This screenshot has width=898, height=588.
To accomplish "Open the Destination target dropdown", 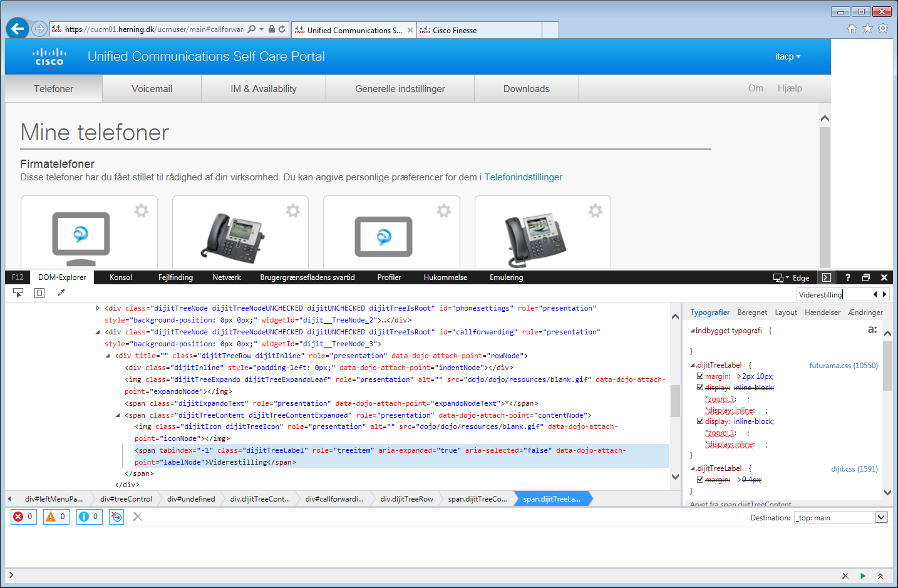I will 881,517.
